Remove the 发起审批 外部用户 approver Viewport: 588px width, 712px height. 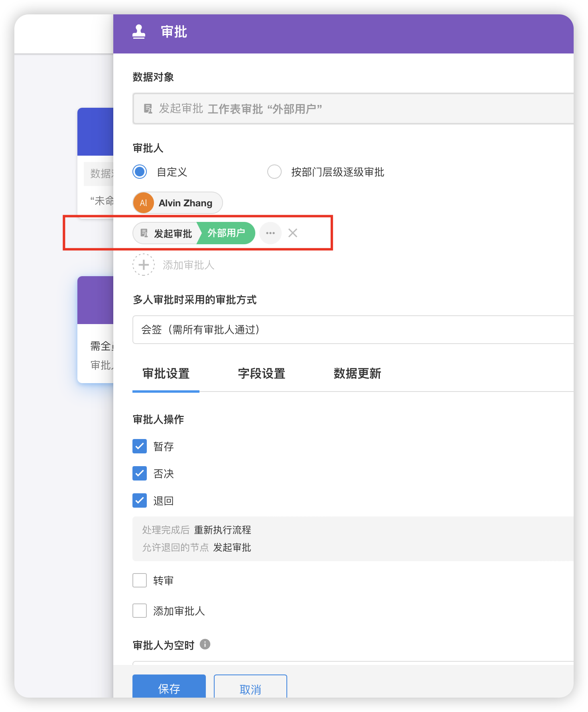(x=293, y=233)
